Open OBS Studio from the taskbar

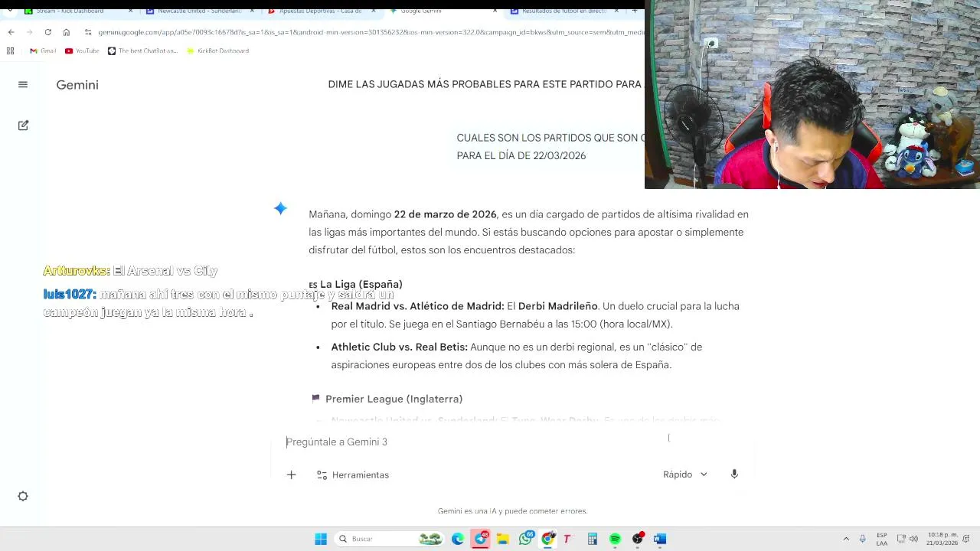[638, 539]
